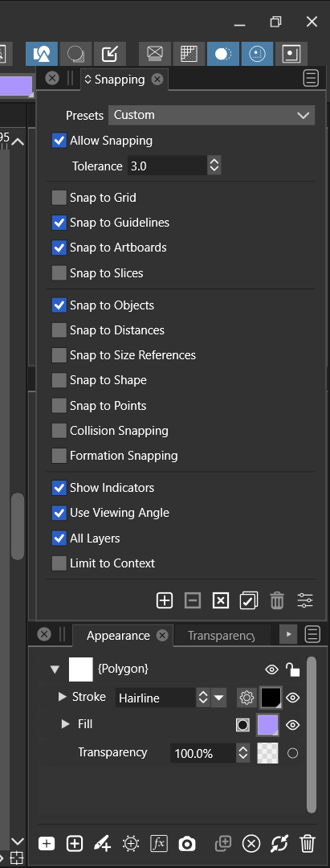Click the Tolerance value field

[x=168, y=166]
